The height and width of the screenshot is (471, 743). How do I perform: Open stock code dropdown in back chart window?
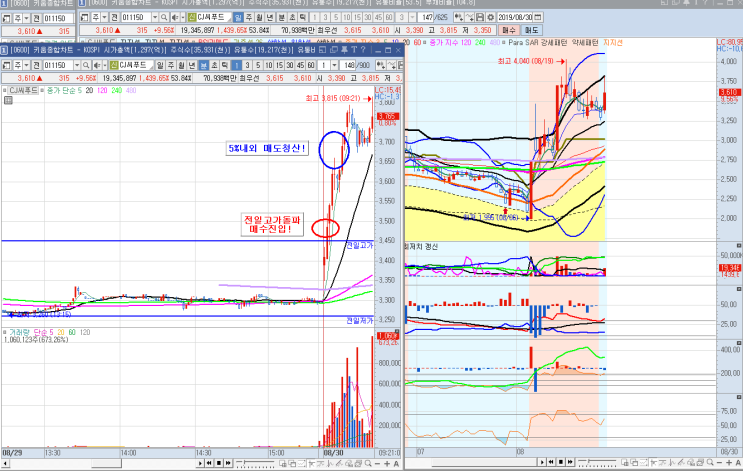pos(155,17)
